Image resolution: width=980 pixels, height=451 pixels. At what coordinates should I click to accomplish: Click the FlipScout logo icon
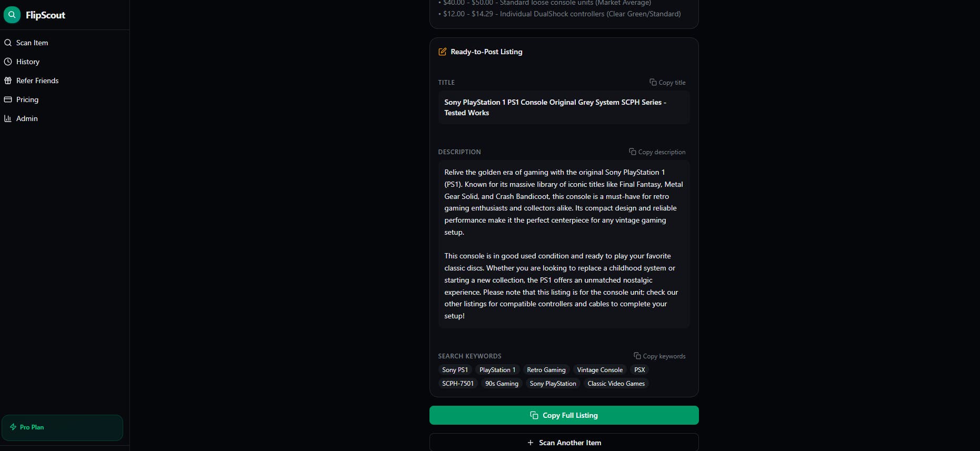(12, 15)
